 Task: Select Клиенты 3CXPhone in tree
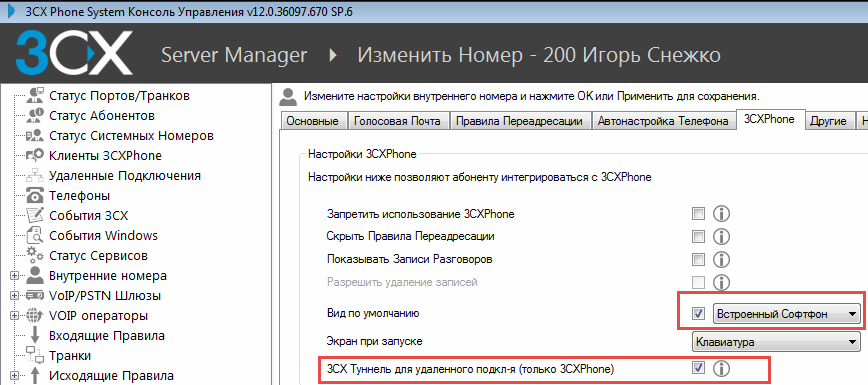(106, 156)
